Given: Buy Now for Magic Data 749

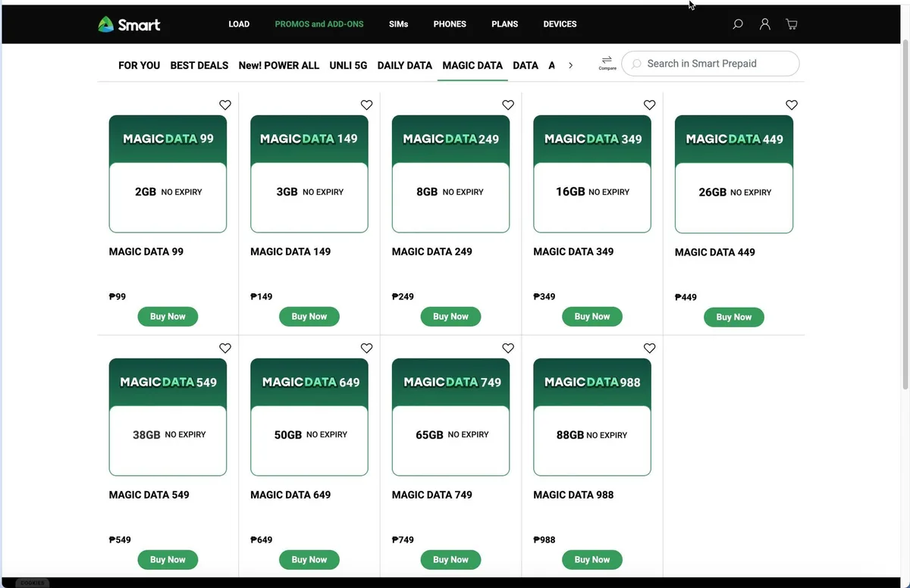Looking at the screenshot, I should coord(450,560).
